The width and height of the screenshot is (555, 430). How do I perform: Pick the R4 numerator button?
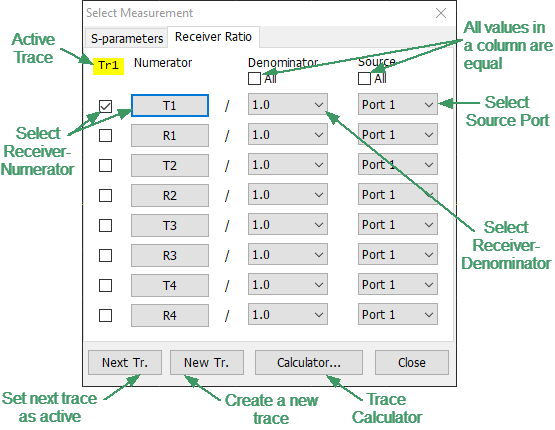pos(170,316)
